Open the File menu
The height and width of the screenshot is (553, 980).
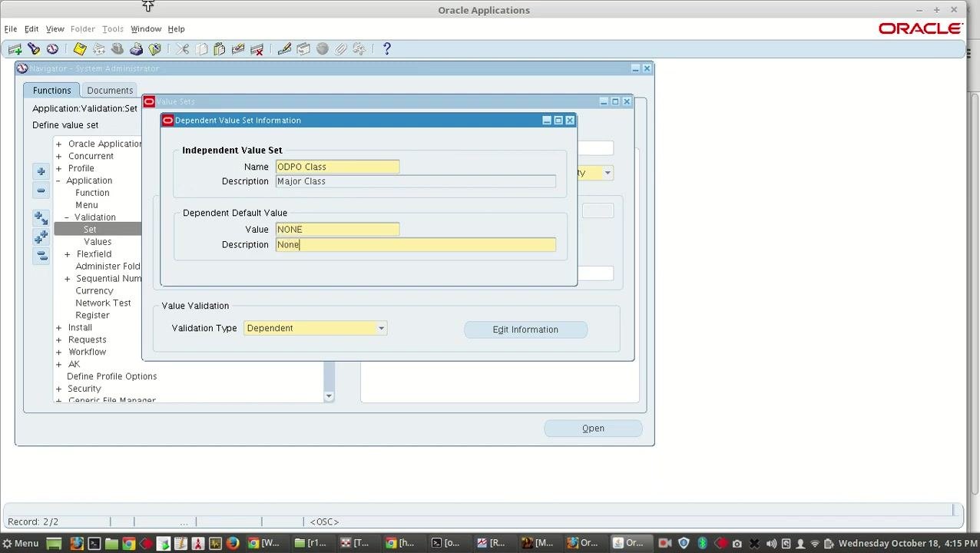point(11,29)
